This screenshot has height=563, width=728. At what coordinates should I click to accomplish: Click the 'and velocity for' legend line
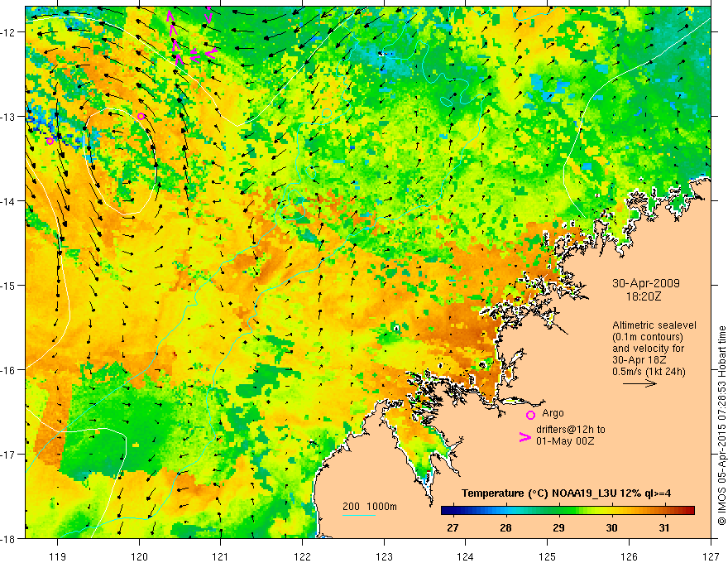pos(648,349)
